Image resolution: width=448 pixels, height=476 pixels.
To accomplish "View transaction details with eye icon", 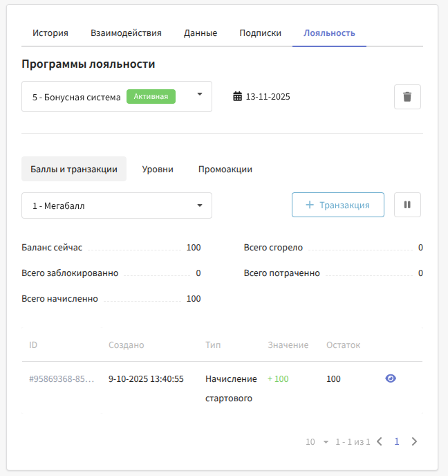I will tap(391, 378).
